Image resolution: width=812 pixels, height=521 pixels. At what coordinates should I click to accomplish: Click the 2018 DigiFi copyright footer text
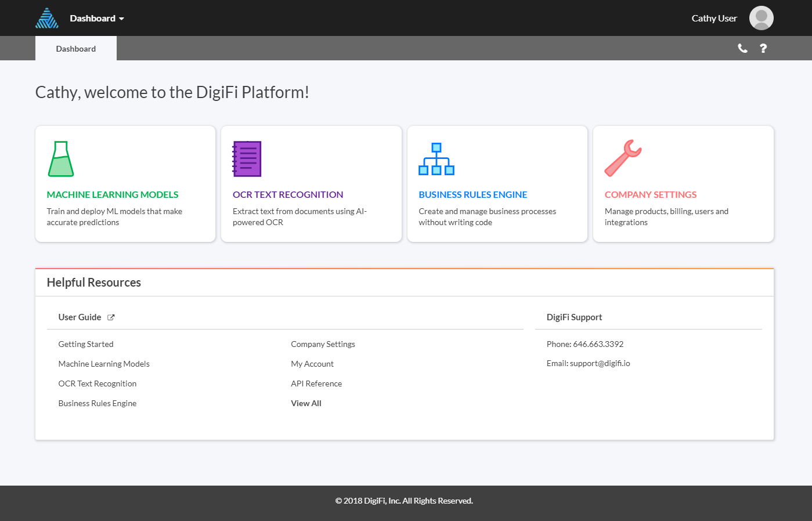405,501
